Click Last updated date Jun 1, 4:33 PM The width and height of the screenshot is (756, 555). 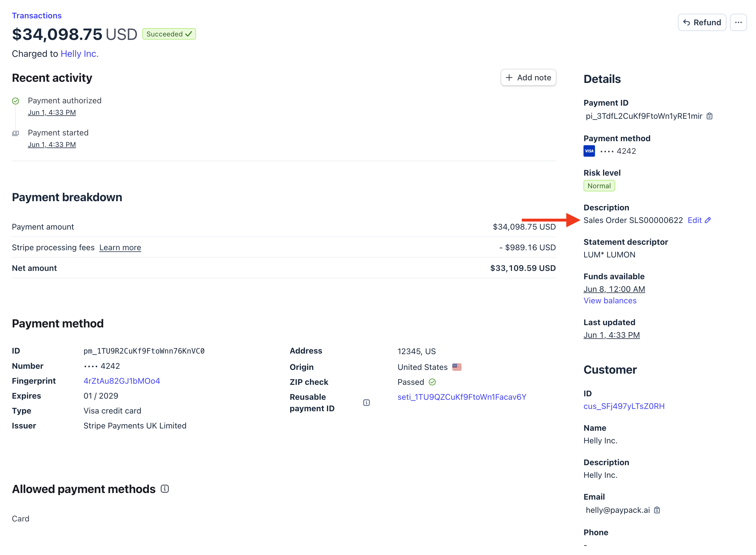[611, 335]
